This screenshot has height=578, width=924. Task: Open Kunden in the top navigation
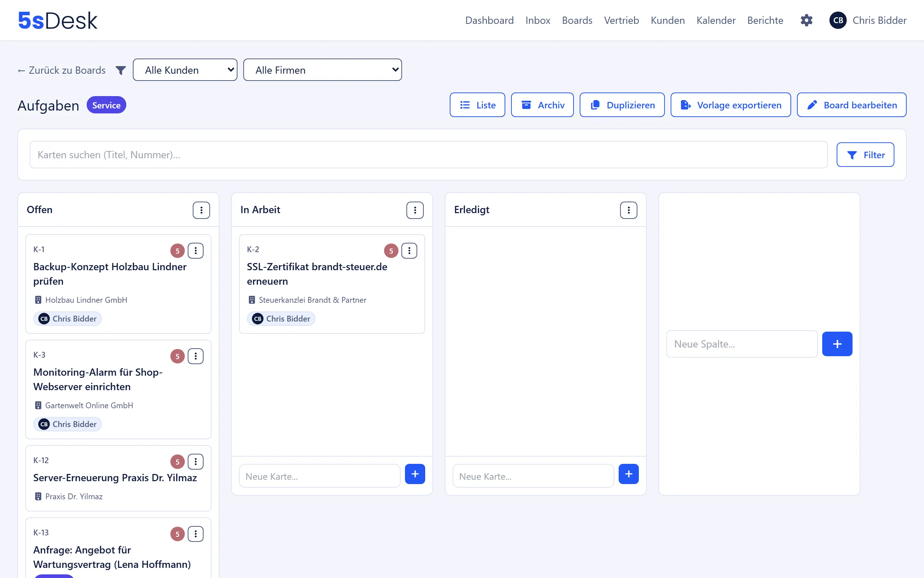(667, 20)
